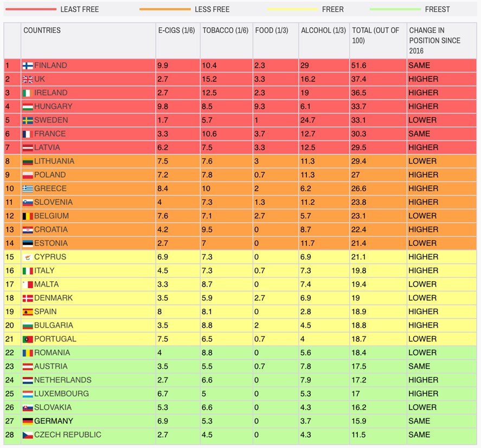481x448 pixels.
Task: Select the yellow FREER legend line
Action: click(292, 9)
